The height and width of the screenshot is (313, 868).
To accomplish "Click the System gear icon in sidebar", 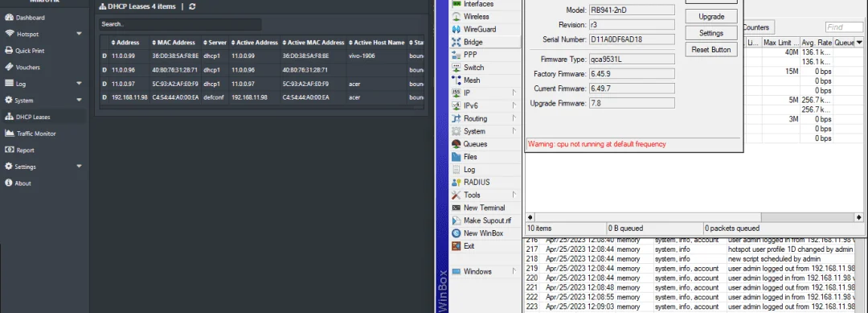I will point(9,101).
